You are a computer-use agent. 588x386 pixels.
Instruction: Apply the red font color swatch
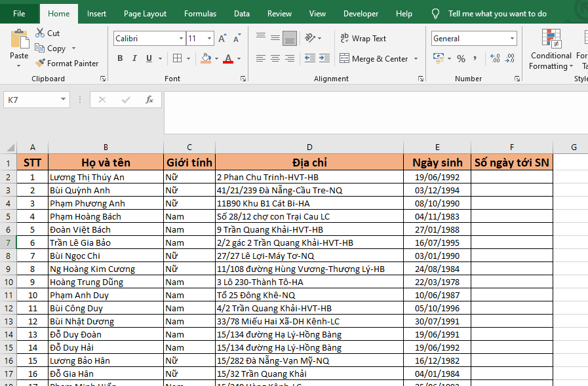point(228,59)
